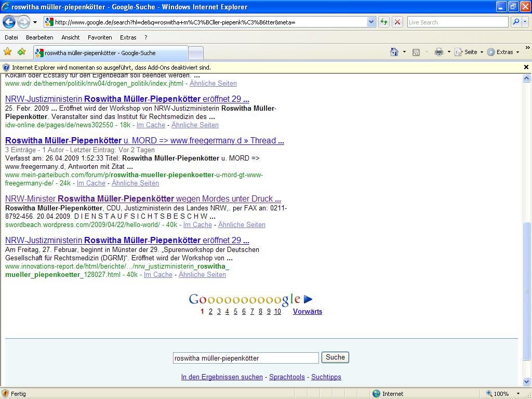Stop loading with the red X button
The width and height of the screenshot is (532, 399).
[397, 22]
